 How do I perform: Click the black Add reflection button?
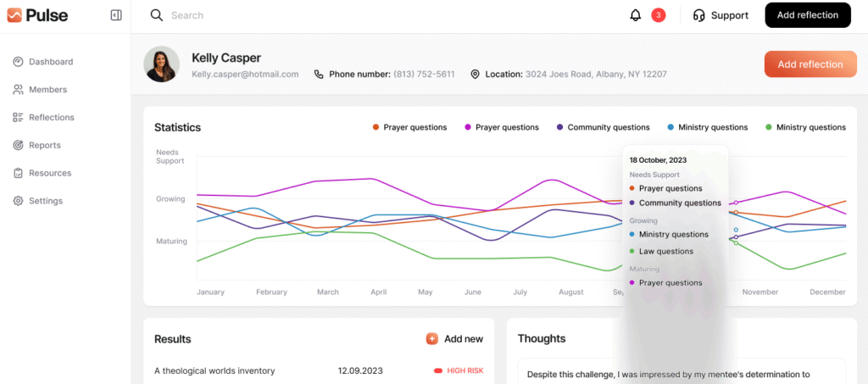coord(807,15)
